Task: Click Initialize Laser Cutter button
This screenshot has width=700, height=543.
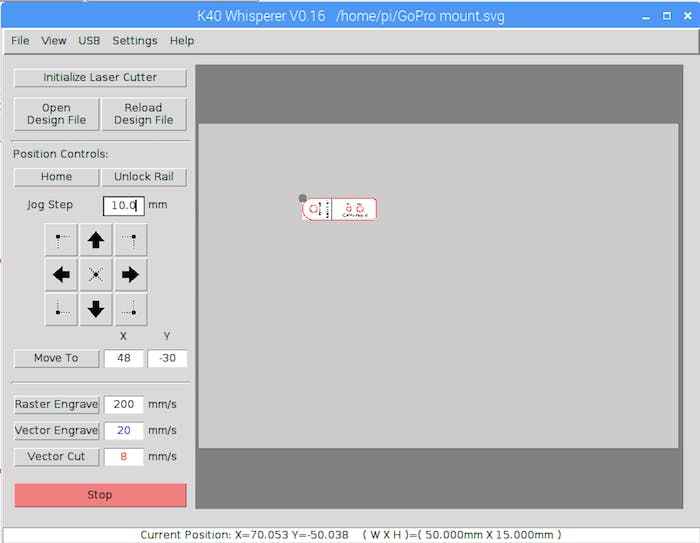Action: point(100,77)
